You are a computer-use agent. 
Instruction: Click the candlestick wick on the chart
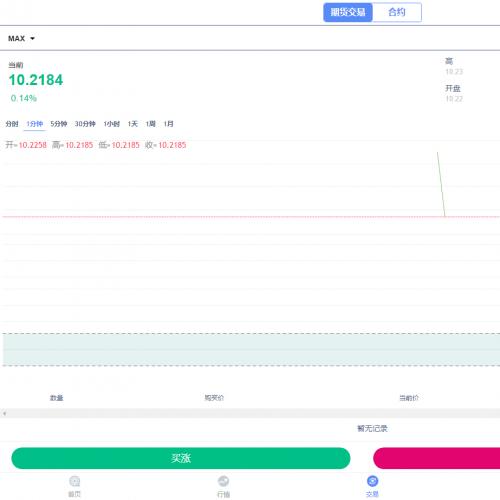[441, 184]
